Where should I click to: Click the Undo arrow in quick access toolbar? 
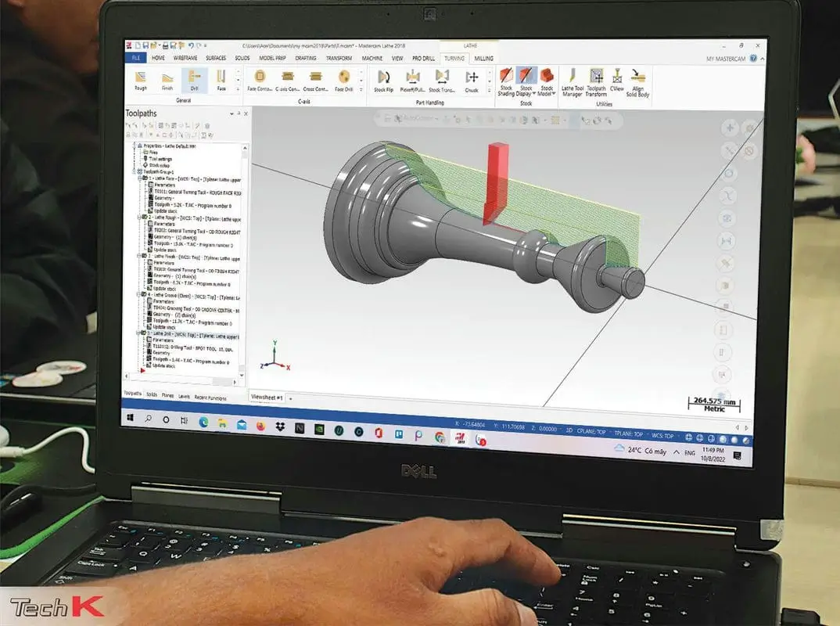click(x=191, y=46)
